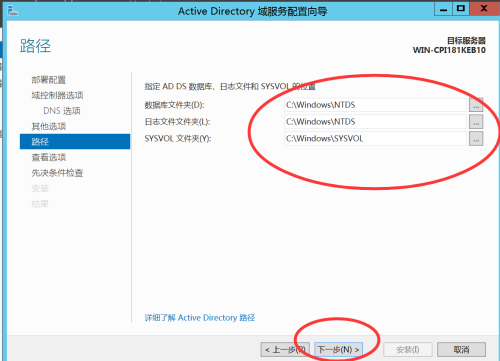Click the server name WIN-CPI181KEB10
The image size is (500, 361).
pyautogui.click(x=449, y=50)
